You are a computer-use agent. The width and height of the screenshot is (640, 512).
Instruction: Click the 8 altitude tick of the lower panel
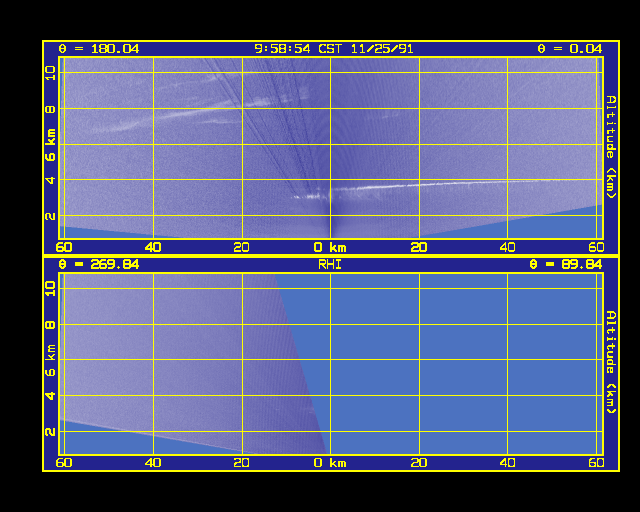[x=50, y=325]
